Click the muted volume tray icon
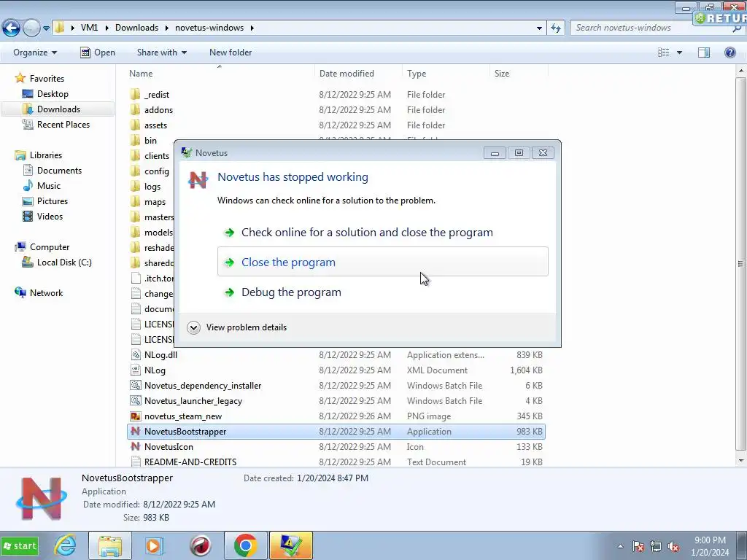This screenshot has width=747, height=560. [x=673, y=546]
